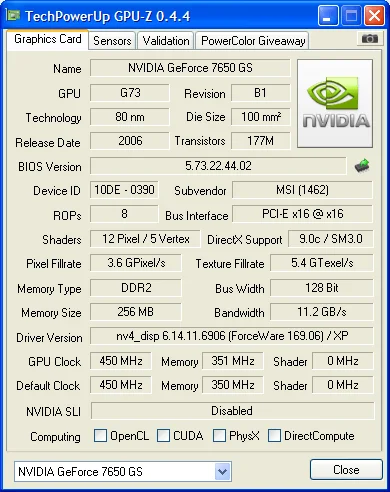Select the NVIDIA GeForce 7650 GS combo box
Screen dimensions: 390x492
point(123,471)
